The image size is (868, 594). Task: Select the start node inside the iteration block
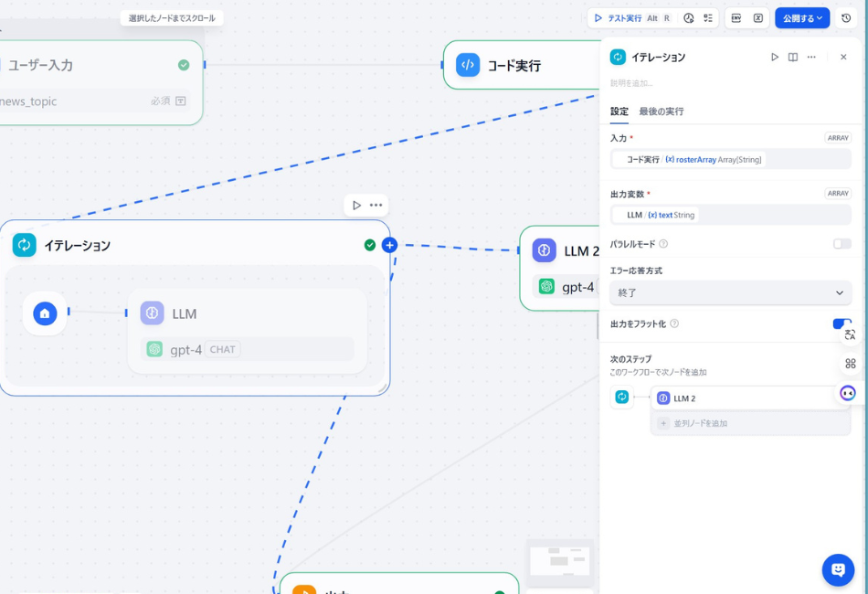pyautogui.click(x=44, y=313)
